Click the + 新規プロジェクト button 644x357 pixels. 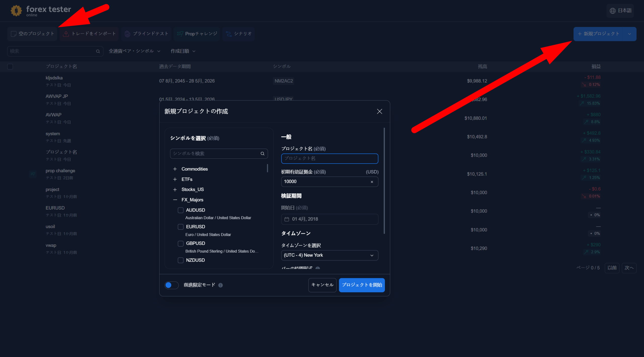(598, 34)
